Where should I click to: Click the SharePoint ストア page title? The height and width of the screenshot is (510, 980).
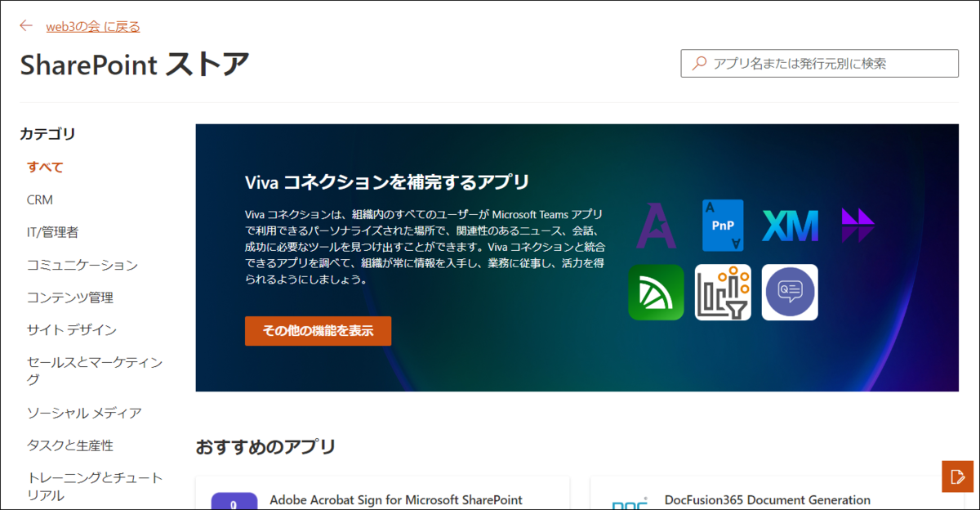tap(134, 65)
